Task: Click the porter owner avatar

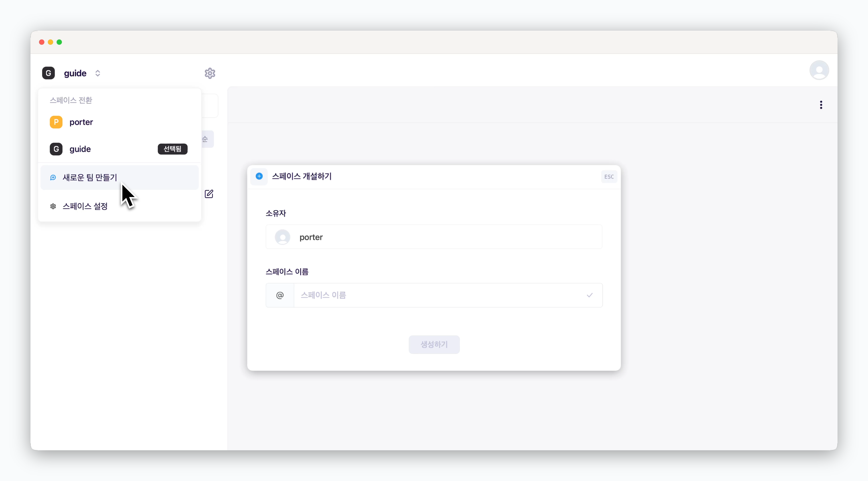Action: (282, 237)
